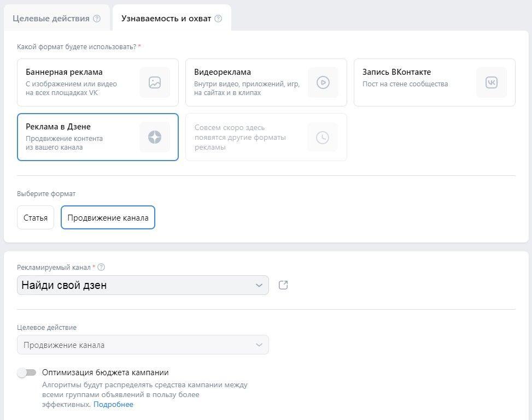This screenshot has height=420, width=532.
Task: Show help for Рекламируемый канал field
Action: click(101, 267)
